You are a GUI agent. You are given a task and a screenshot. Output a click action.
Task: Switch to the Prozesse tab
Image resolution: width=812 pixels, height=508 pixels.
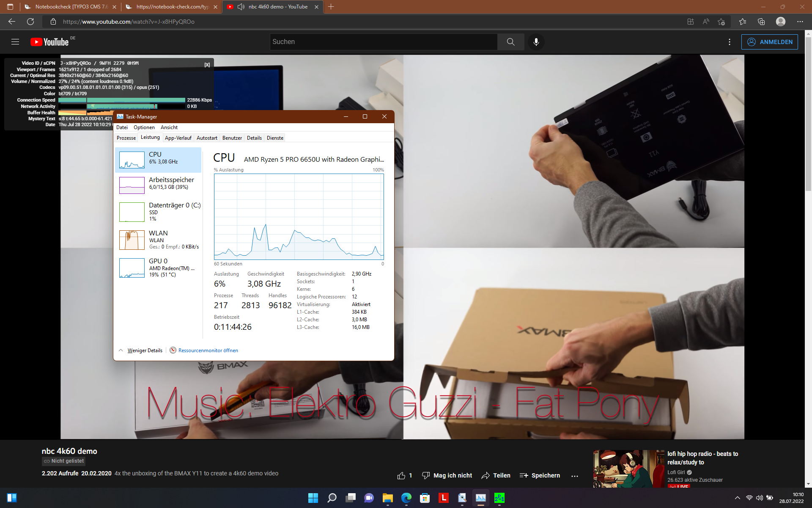click(126, 138)
